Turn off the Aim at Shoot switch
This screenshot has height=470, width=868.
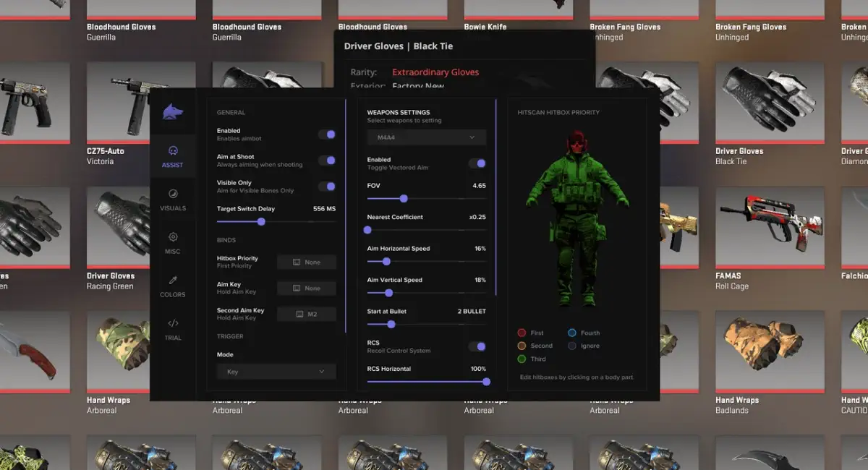click(327, 161)
